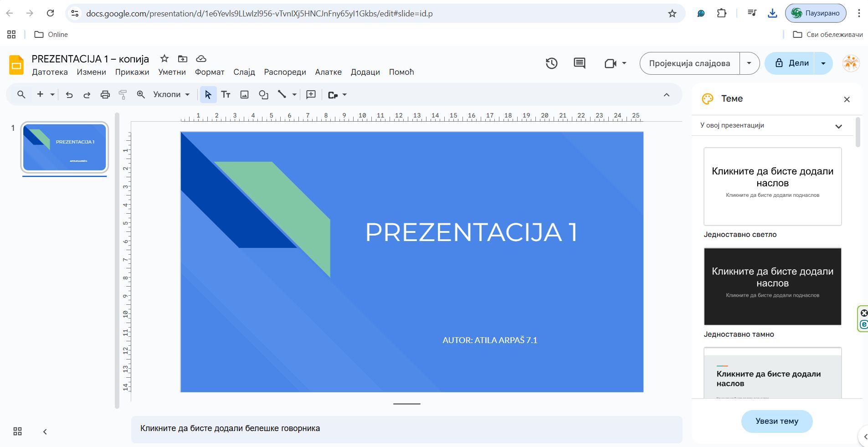Open the Формат menu

pyautogui.click(x=210, y=72)
